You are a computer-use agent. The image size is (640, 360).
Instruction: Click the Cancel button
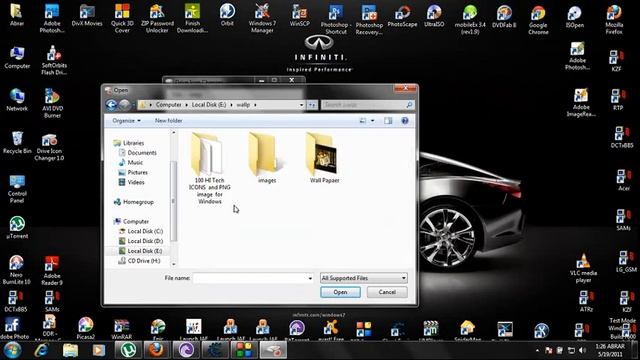(x=387, y=292)
